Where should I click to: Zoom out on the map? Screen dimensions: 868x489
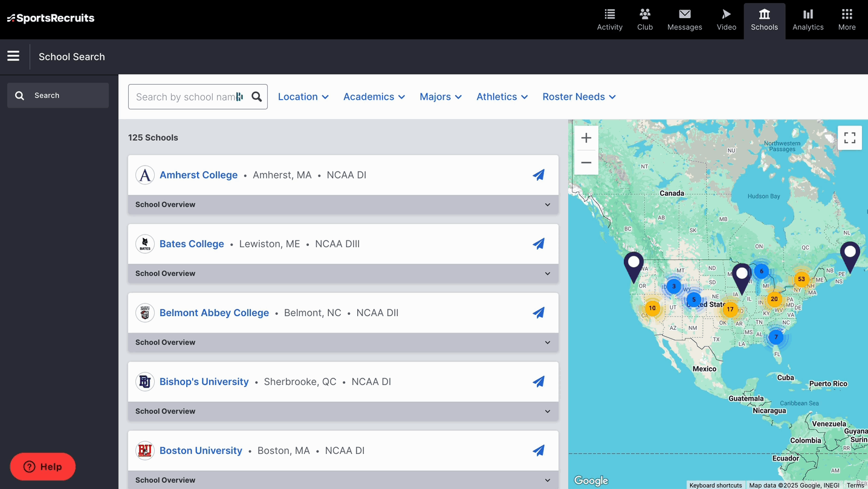point(586,163)
